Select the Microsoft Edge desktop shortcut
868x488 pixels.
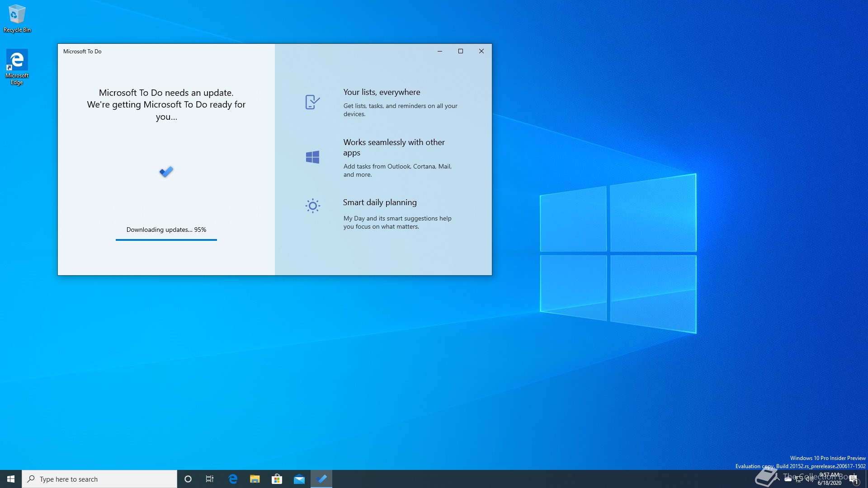tap(17, 67)
